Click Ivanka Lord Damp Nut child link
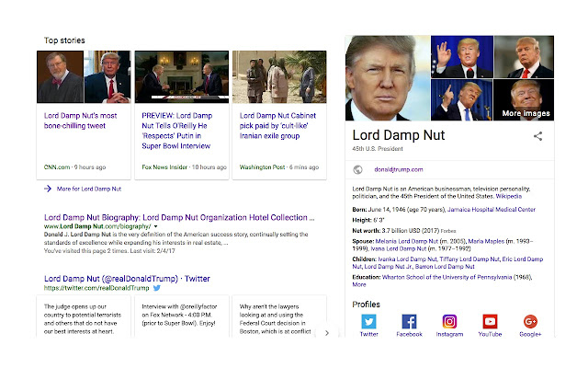The width and height of the screenshot is (588, 368). coord(407,259)
